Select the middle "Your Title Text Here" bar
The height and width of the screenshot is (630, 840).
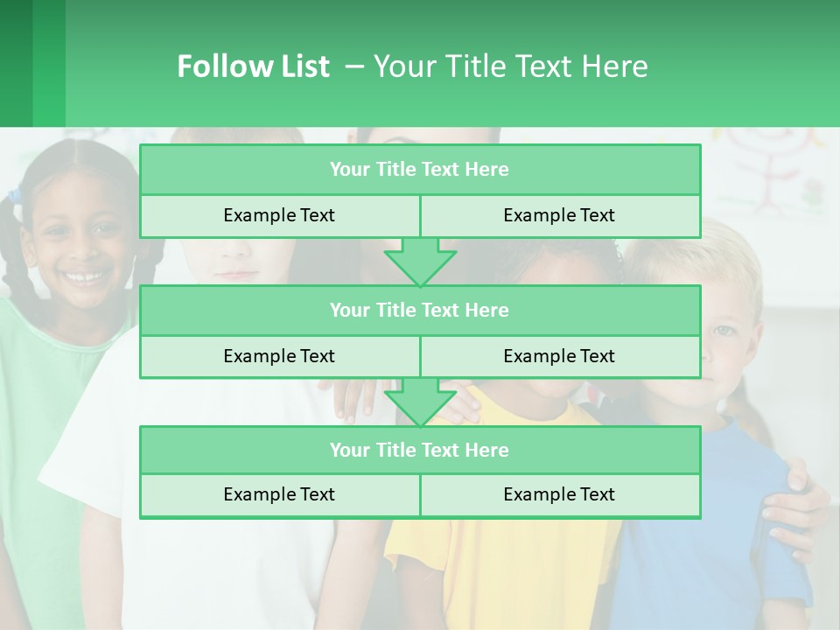pos(419,311)
